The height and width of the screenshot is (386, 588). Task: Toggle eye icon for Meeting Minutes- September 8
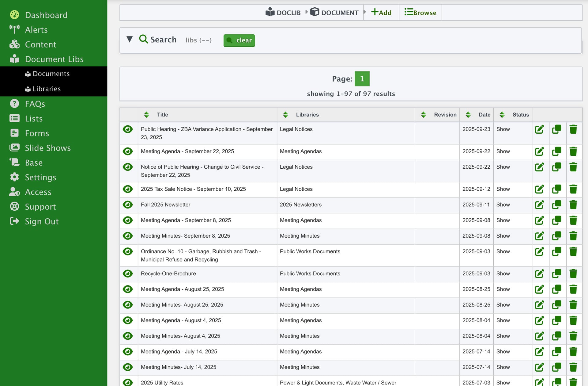coord(128,236)
